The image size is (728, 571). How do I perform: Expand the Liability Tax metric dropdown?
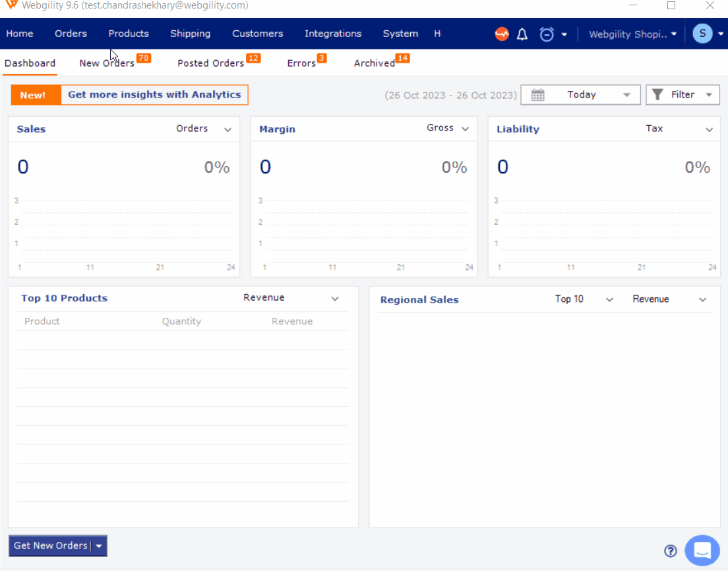coord(709,129)
